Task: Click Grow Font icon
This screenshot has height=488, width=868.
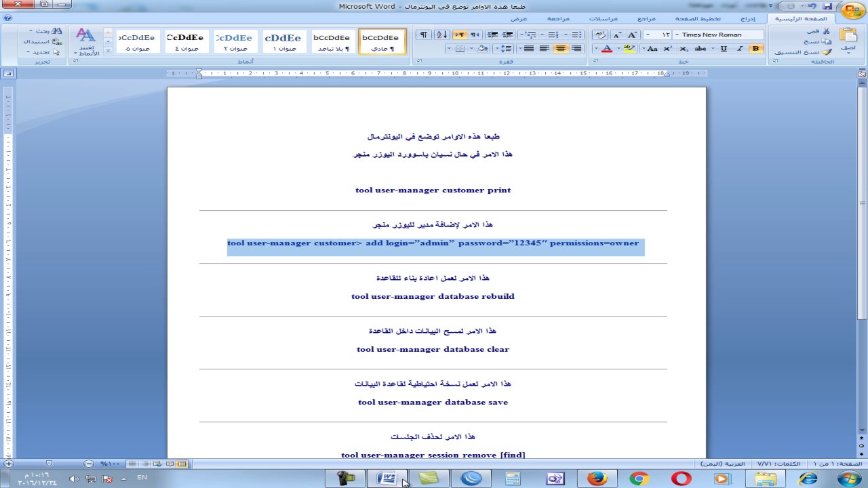Action: pos(632,35)
